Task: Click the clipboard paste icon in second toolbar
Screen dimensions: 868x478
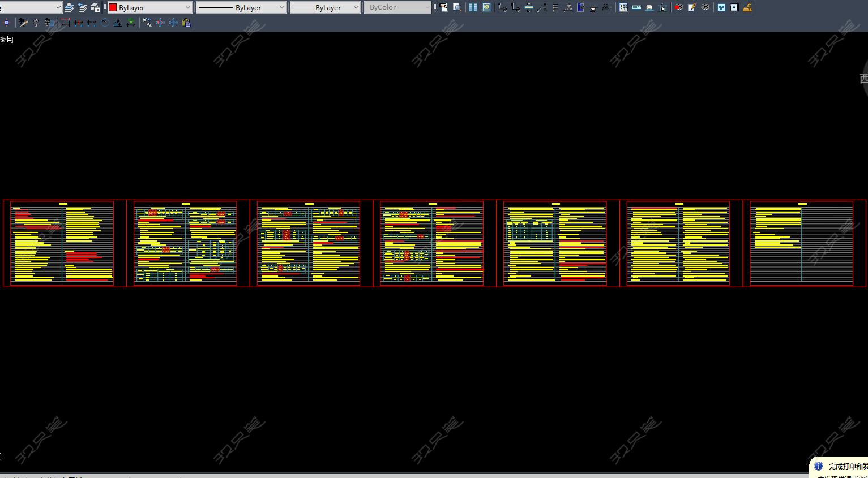Action: point(186,23)
